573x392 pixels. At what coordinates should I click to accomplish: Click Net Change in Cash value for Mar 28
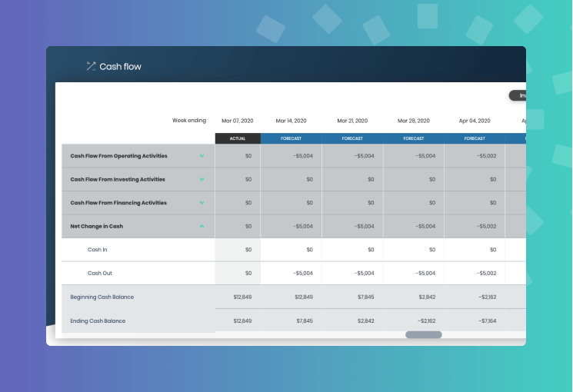click(425, 226)
